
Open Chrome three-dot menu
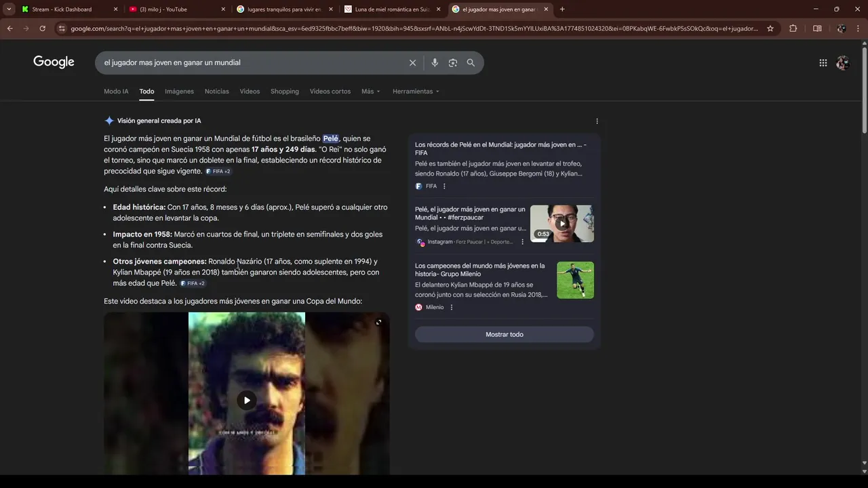tap(858, 28)
